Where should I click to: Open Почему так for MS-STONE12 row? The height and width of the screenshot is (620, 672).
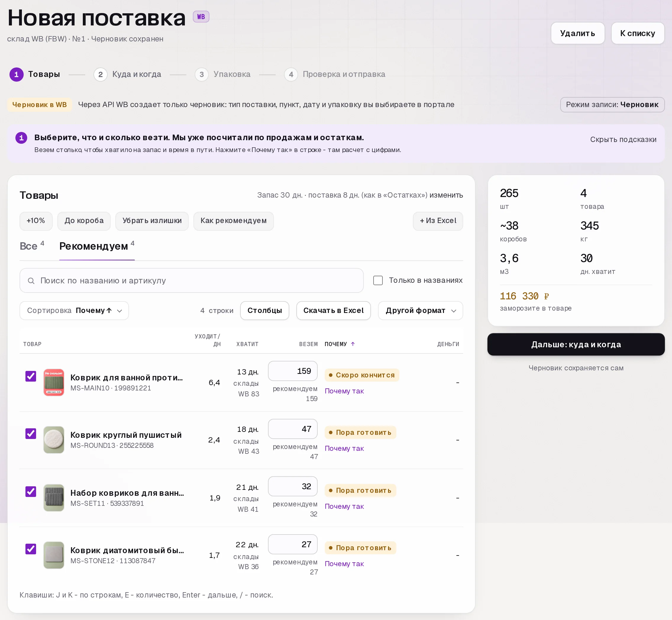[x=344, y=564]
